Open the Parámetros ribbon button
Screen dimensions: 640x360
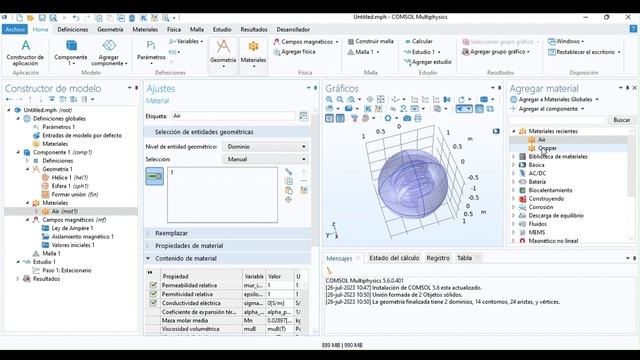pyautogui.click(x=151, y=53)
